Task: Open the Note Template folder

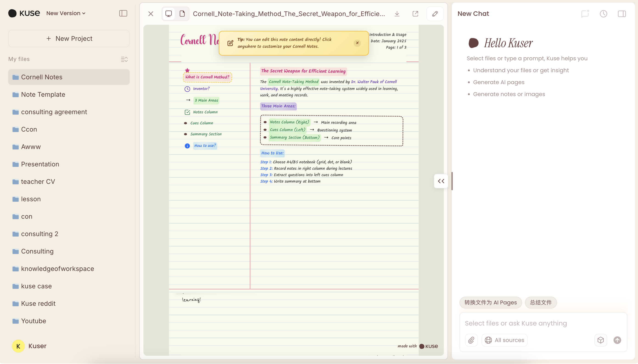Action: point(43,94)
